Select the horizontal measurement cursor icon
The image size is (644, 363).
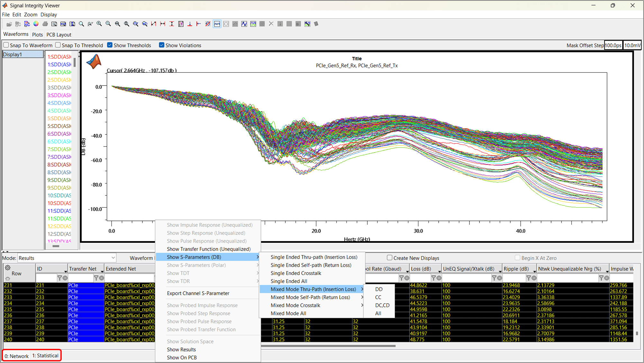163,24
